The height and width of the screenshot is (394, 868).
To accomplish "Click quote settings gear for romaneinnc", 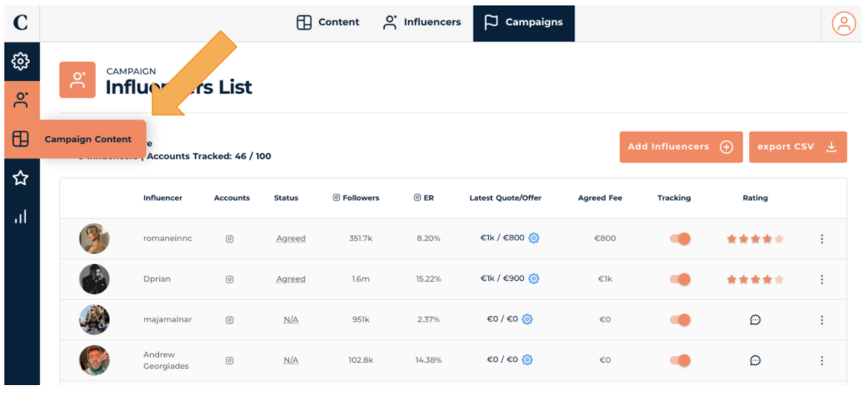I will point(534,239).
